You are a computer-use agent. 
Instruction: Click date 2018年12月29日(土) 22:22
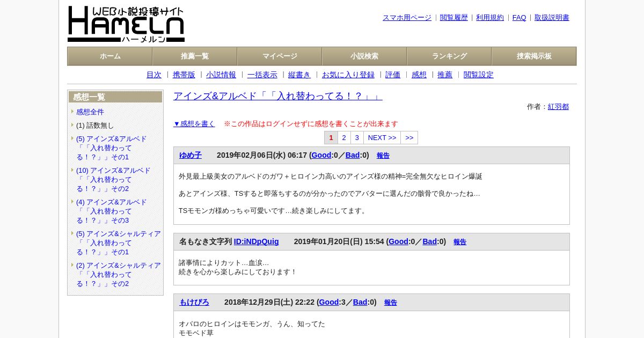(269, 303)
